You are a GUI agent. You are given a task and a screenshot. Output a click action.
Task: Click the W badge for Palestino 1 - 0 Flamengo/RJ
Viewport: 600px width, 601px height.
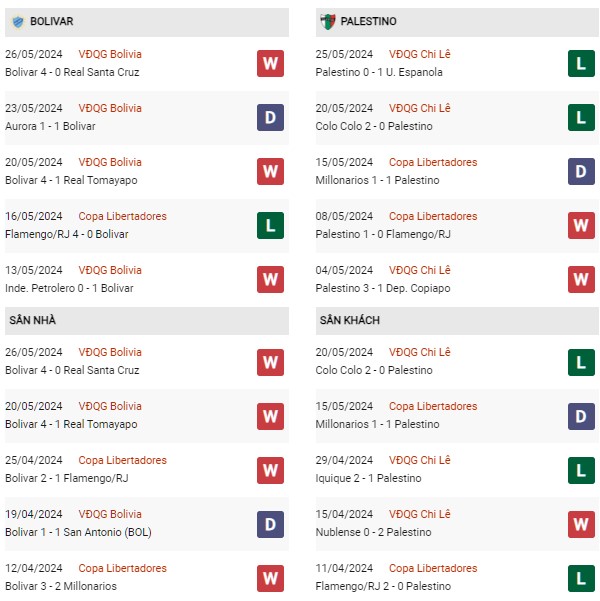[581, 226]
